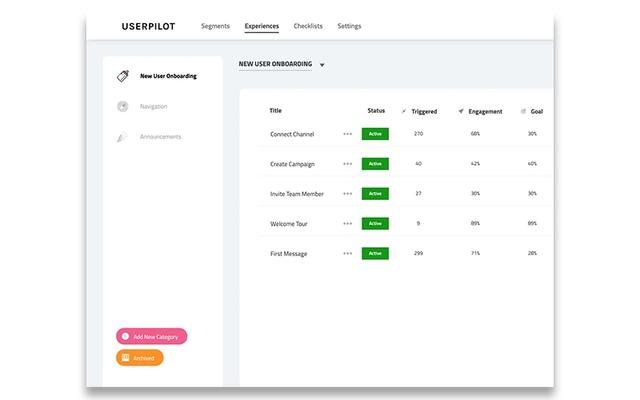
Task: Click the USERPILOT logo
Action: tap(149, 27)
